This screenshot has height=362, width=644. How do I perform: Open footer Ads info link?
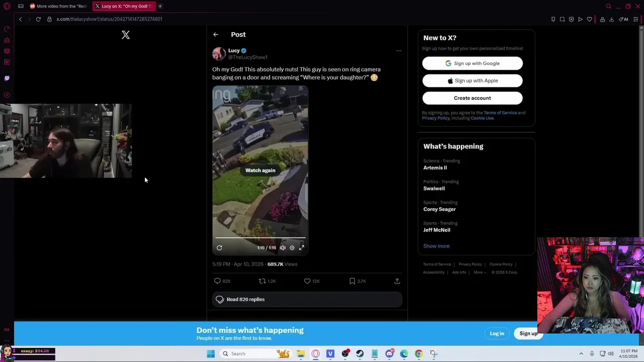459,272
